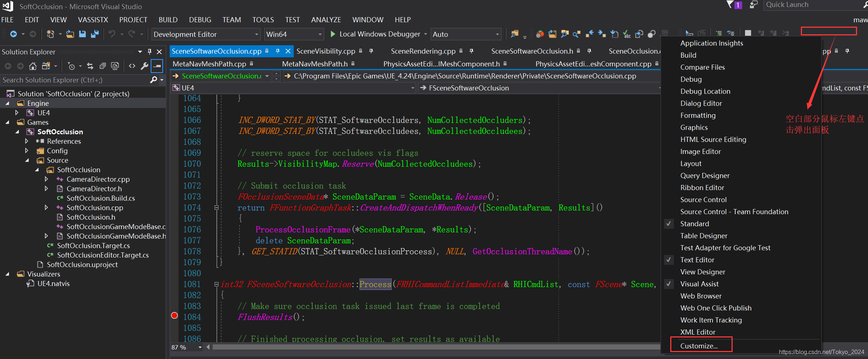868x359 pixels.
Task: Expand the Config folder
Action: pos(27,150)
